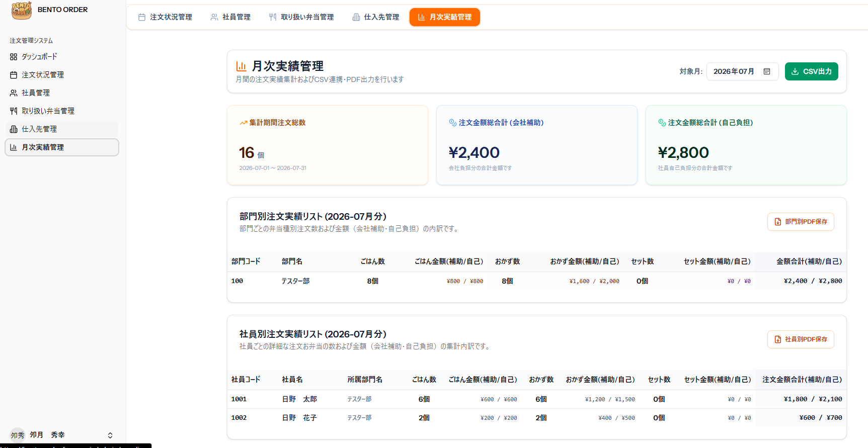Click the people icon beside sidebar 社員管理

click(x=14, y=93)
